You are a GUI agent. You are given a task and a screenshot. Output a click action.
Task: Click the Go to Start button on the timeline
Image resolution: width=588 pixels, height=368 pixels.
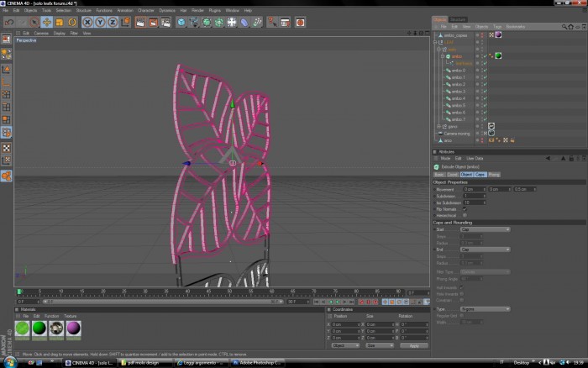pyautogui.click(x=316, y=302)
